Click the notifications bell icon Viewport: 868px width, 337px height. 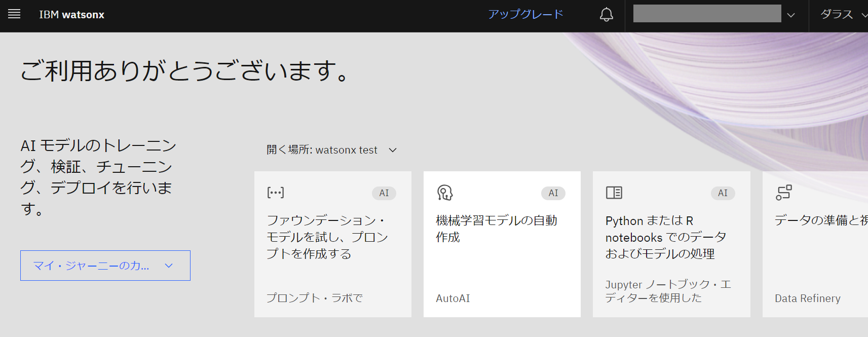pyautogui.click(x=606, y=15)
